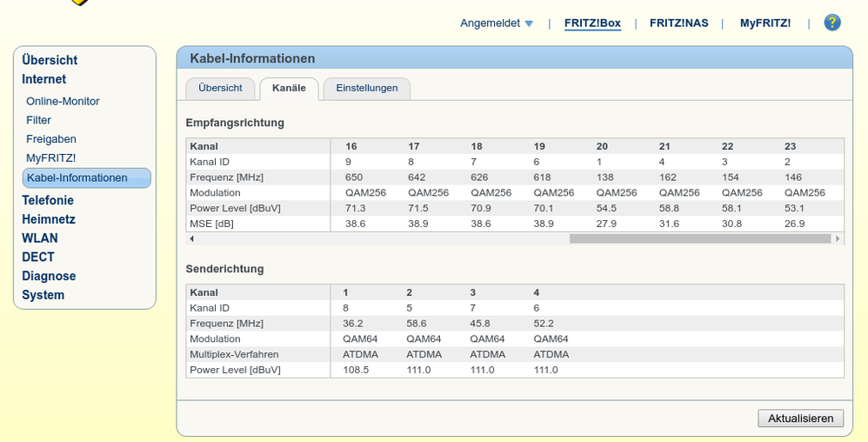Open the FRITZ!Box link in header
868x442 pixels.
click(x=592, y=23)
